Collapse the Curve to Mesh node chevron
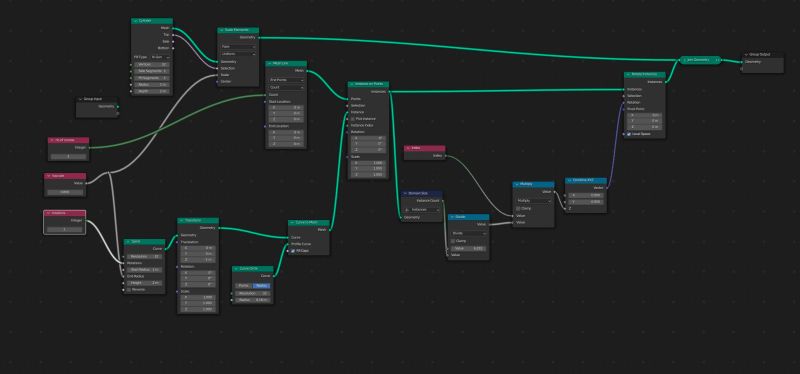 pos(292,223)
